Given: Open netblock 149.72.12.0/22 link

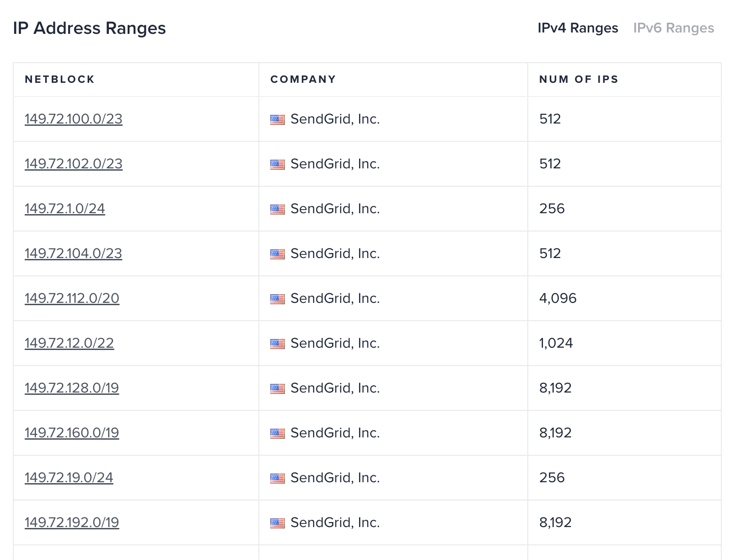Looking at the screenshot, I should (69, 343).
